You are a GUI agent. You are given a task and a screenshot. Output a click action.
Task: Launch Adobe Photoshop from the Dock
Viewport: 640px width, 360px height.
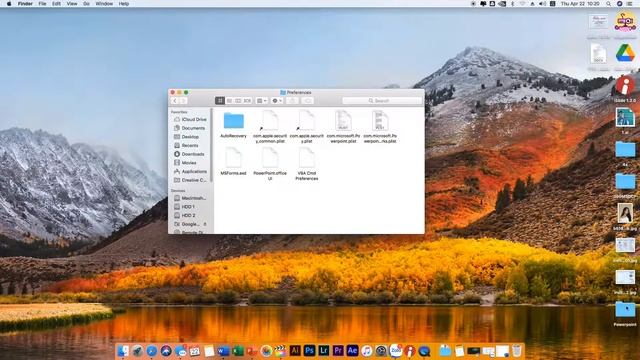309,351
